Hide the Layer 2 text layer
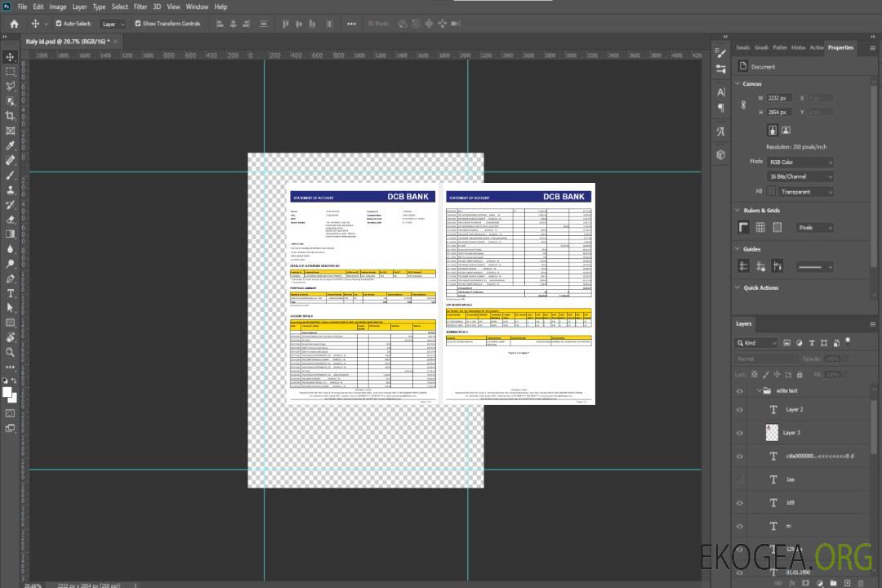Screen dimensions: 882x588 point(740,410)
